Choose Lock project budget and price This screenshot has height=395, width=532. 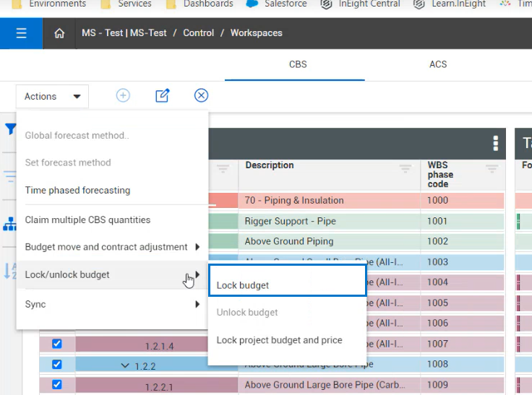coord(279,340)
